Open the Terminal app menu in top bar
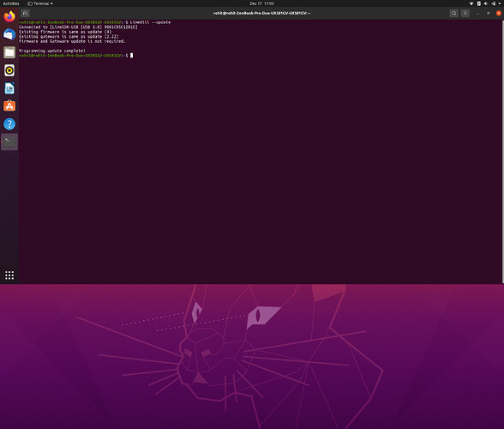This screenshot has height=429, width=504. point(40,3)
